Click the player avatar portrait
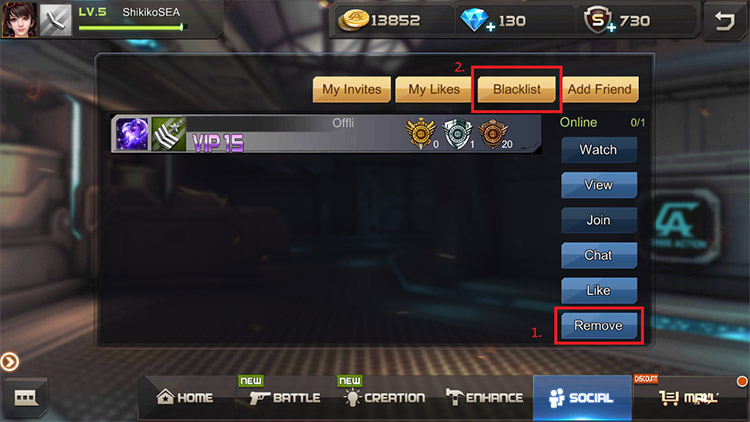 click(19, 19)
